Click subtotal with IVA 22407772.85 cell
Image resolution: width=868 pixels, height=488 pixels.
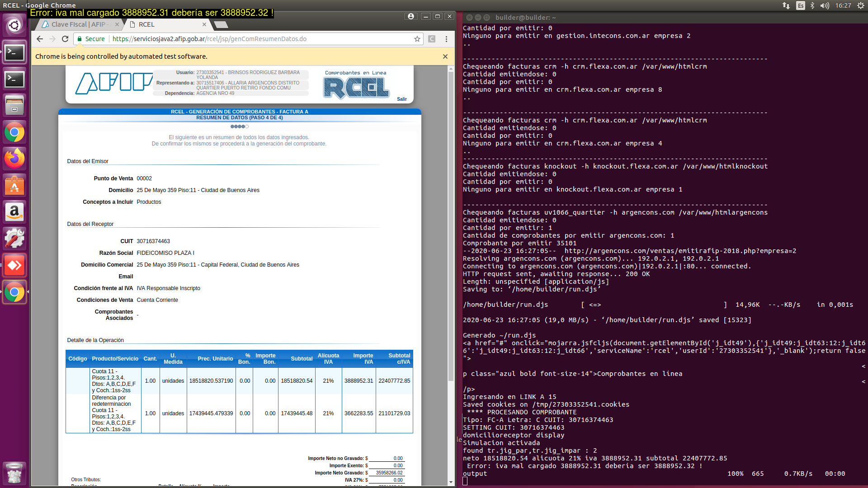394,381
